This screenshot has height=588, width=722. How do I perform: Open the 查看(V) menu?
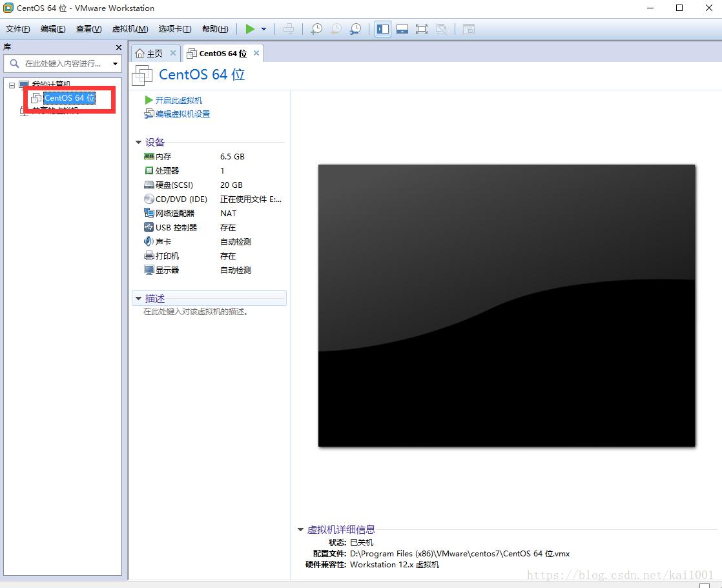[x=88, y=29]
